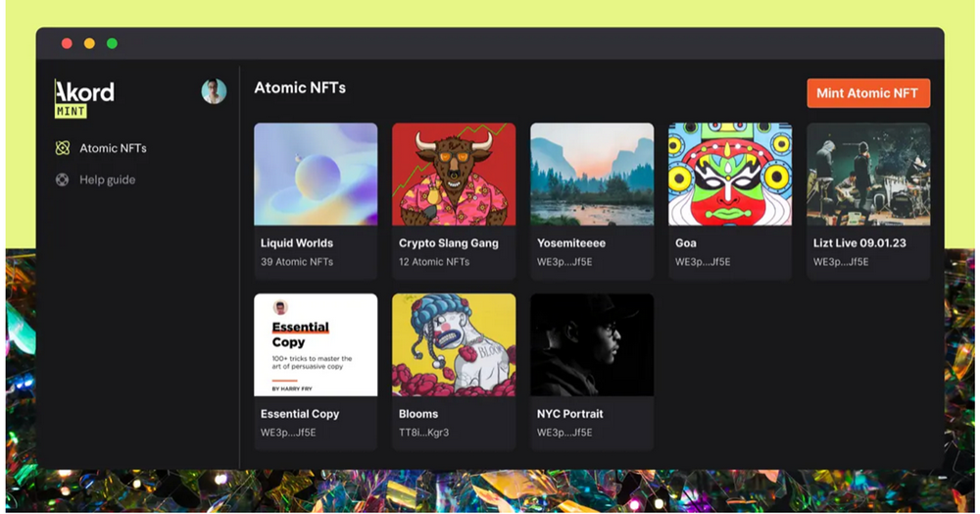Open the NYC Portrait photo

592,345
